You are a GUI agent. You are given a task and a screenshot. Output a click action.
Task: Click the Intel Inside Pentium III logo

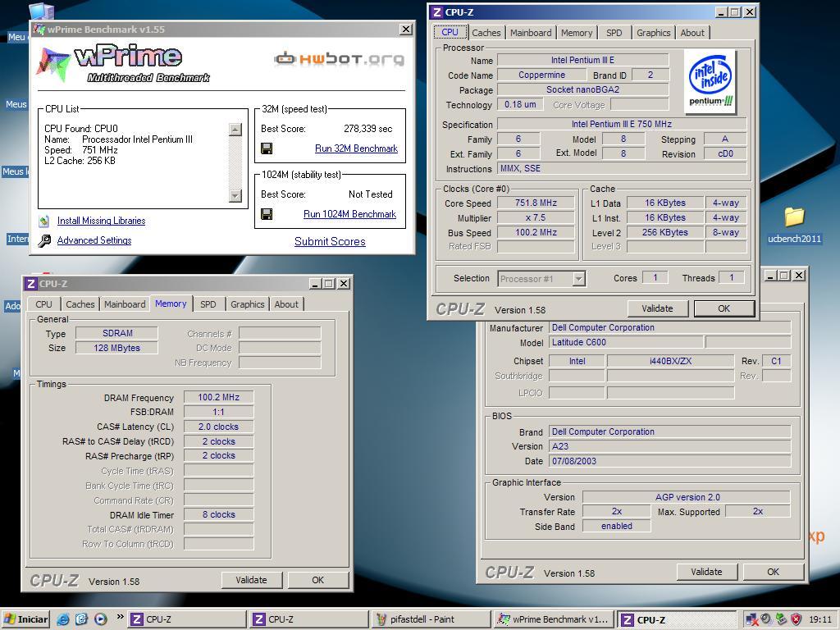click(x=710, y=82)
